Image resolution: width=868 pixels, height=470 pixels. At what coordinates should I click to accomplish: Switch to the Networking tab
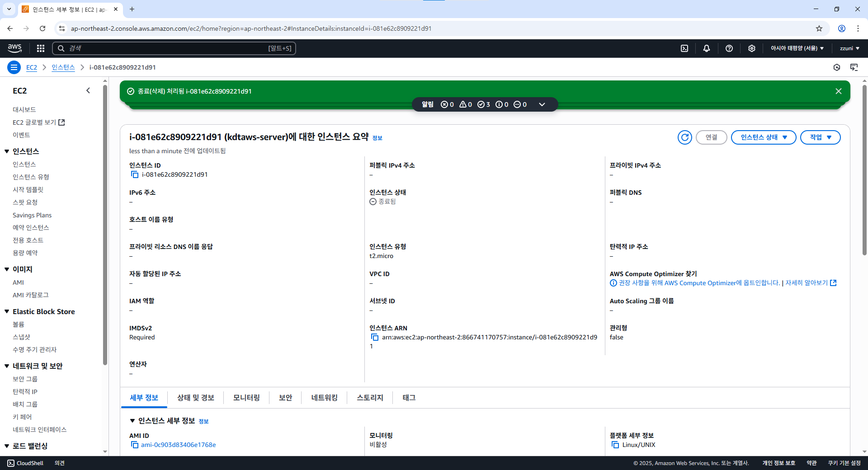tap(324, 398)
